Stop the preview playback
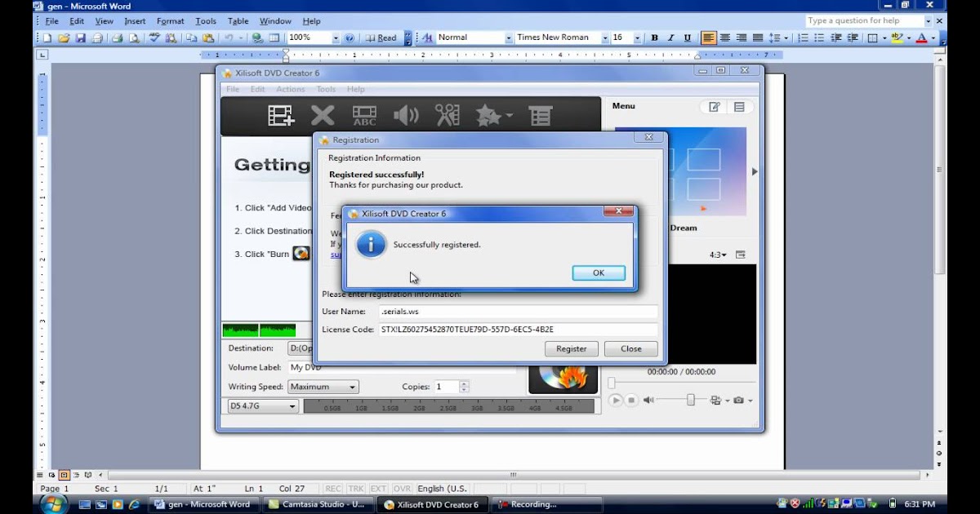The height and width of the screenshot is (514, 980). (x=631, y=401)
